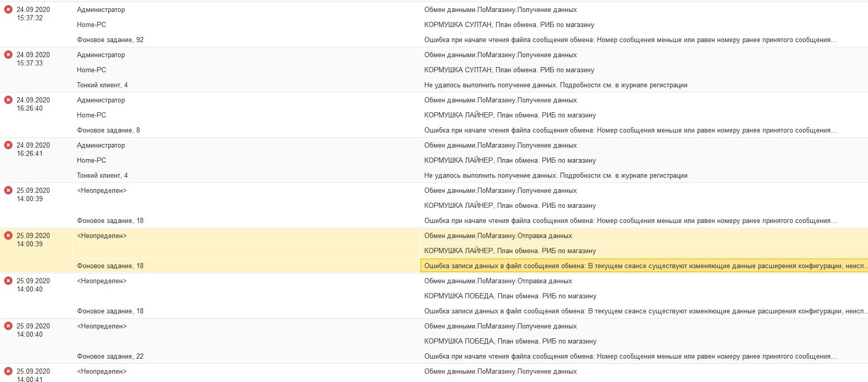This screenshot has height=382, width=868.
Task: Select 'Администратор' in the 15:37:32 entry
Action: point(101,10)
